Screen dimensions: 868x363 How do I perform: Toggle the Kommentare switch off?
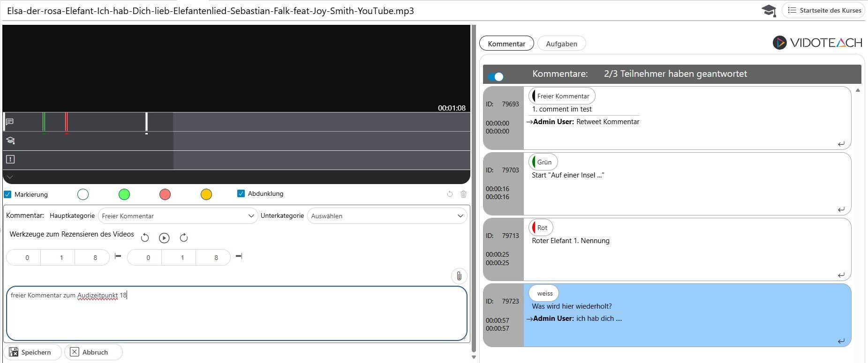(495, 76)
